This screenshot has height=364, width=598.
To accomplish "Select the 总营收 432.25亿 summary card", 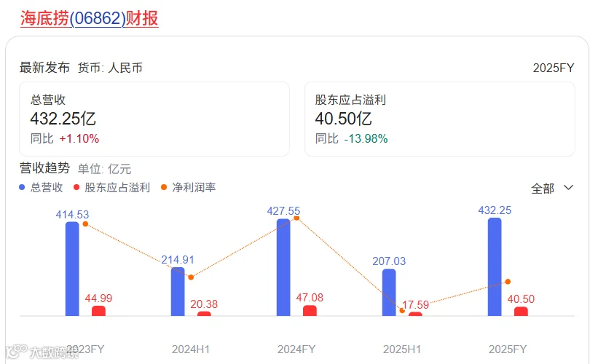I will point(154,119).
